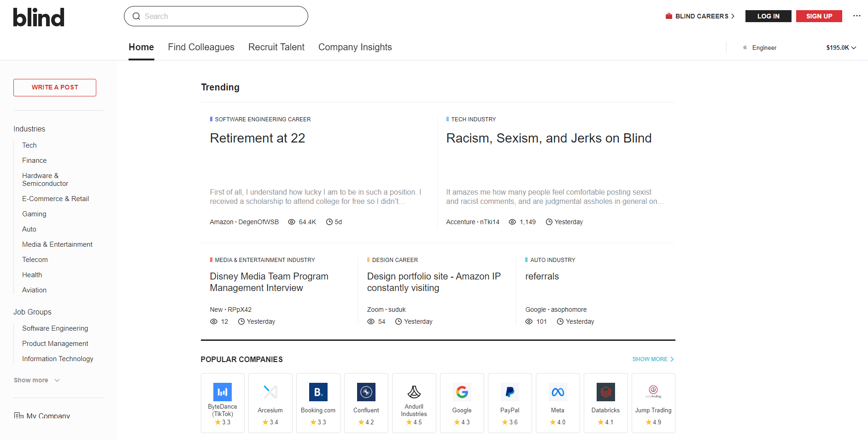
Task: Click the Databricks company logo
Action: pos(606,392)
